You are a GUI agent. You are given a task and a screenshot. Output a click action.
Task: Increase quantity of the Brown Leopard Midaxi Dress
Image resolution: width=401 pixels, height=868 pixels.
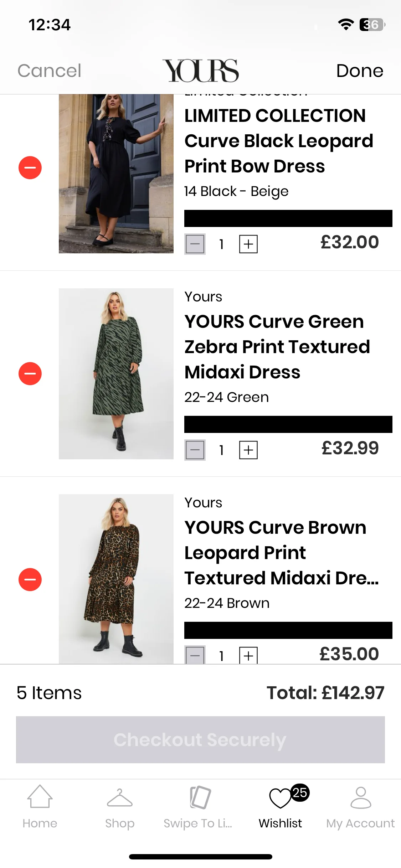point(248,655)
